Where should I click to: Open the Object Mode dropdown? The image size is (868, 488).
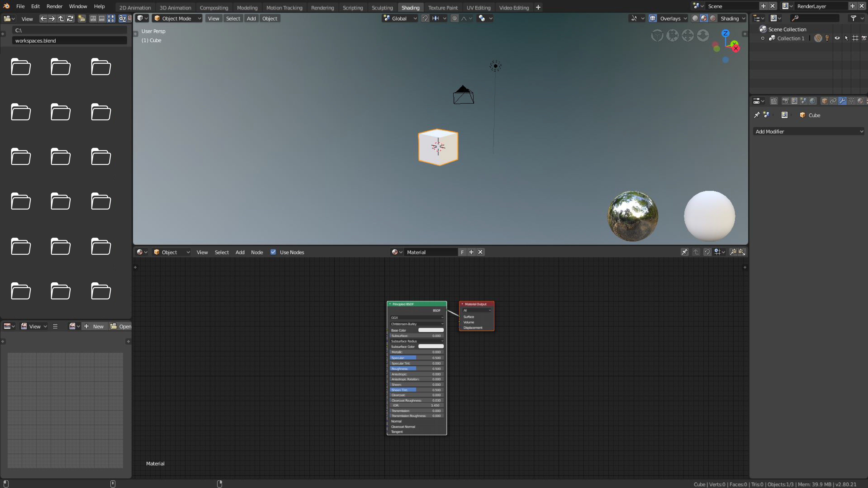tap(177, 19)
